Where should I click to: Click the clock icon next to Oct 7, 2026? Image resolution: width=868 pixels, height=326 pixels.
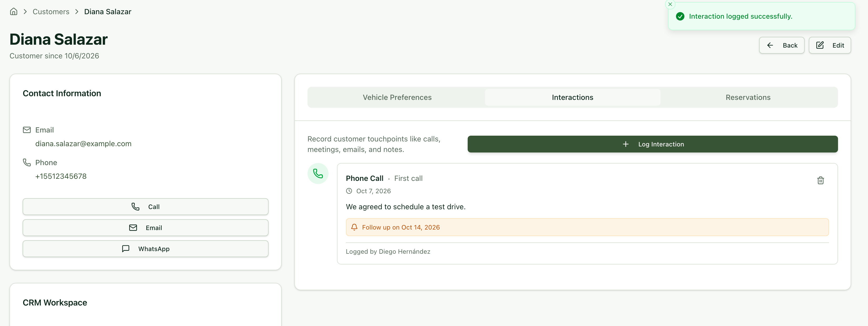tap(349, 191)
